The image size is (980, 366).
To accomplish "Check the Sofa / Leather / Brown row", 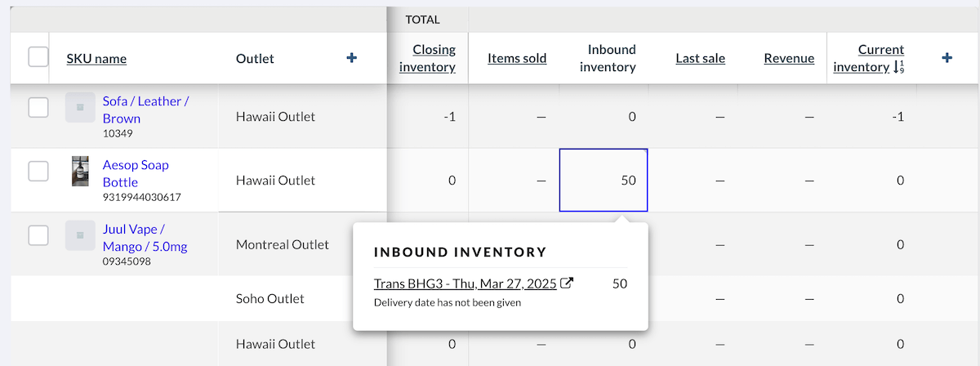I will 38,107.
